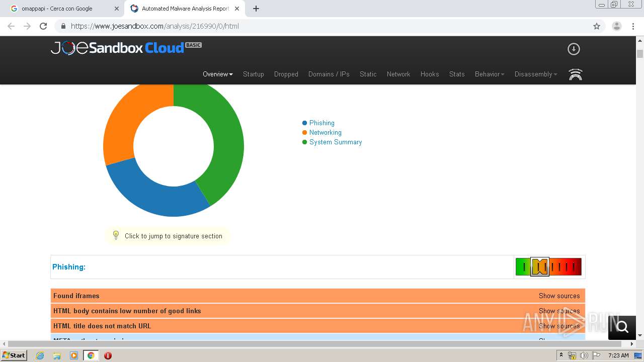
Task: Click the network tray icon
Action: pyautogui.click(x=572, y=355)
